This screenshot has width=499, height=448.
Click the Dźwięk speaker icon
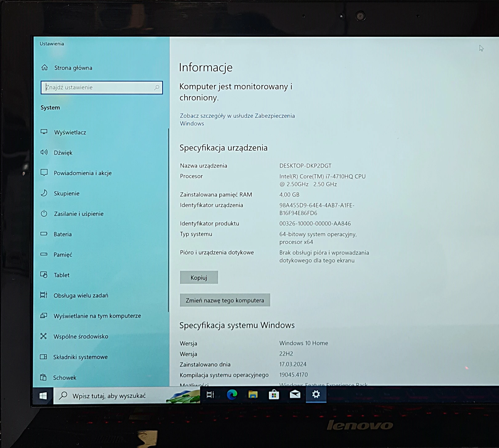pyautogui.click(x=44, y=152)
